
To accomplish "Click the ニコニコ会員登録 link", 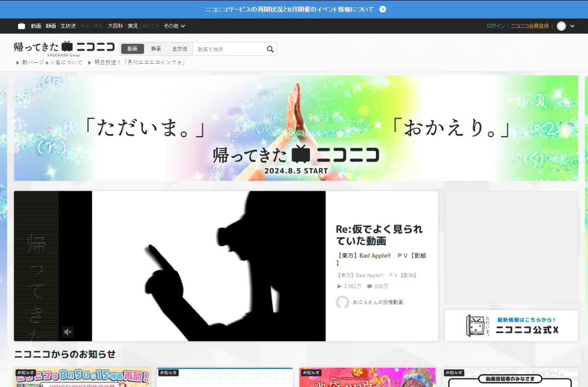I will (530, 26).
